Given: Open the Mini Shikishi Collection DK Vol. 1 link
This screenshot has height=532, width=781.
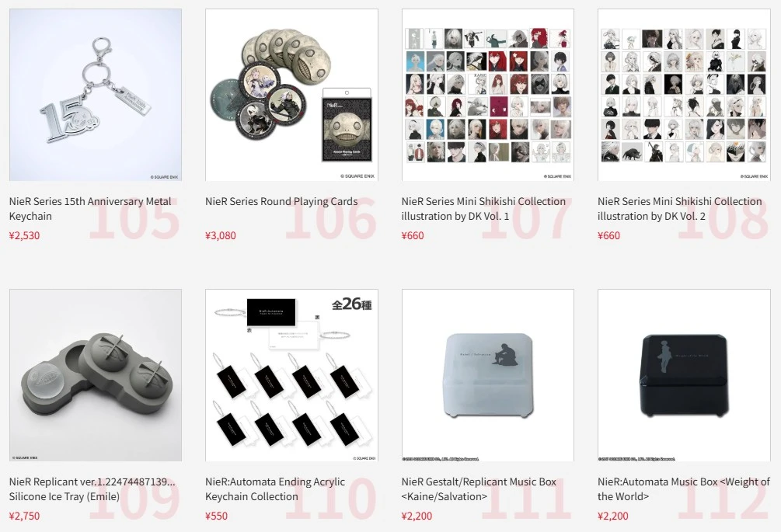Looking at the screenshot, I should [483, 208].
